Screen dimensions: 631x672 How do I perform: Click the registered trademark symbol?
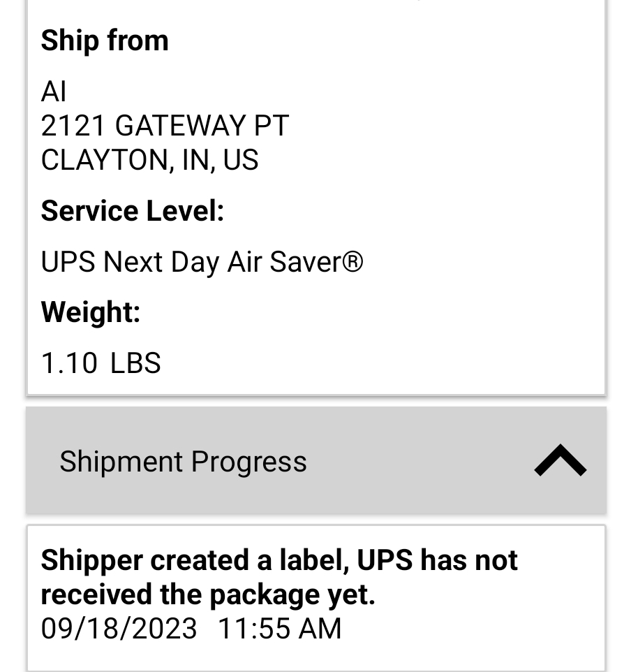click(353, 262)
